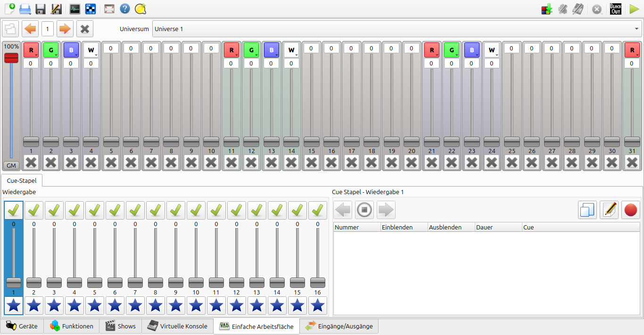Toggle the green checkmark above playback 8
The width and height of the screenshot is (644, 335).
pos(156,210)
